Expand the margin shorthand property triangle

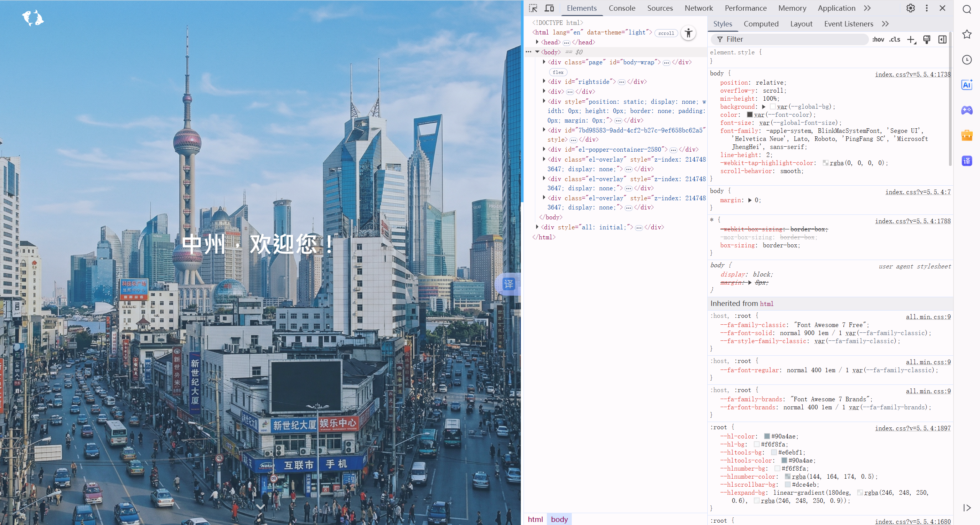[x=750, y=200]
